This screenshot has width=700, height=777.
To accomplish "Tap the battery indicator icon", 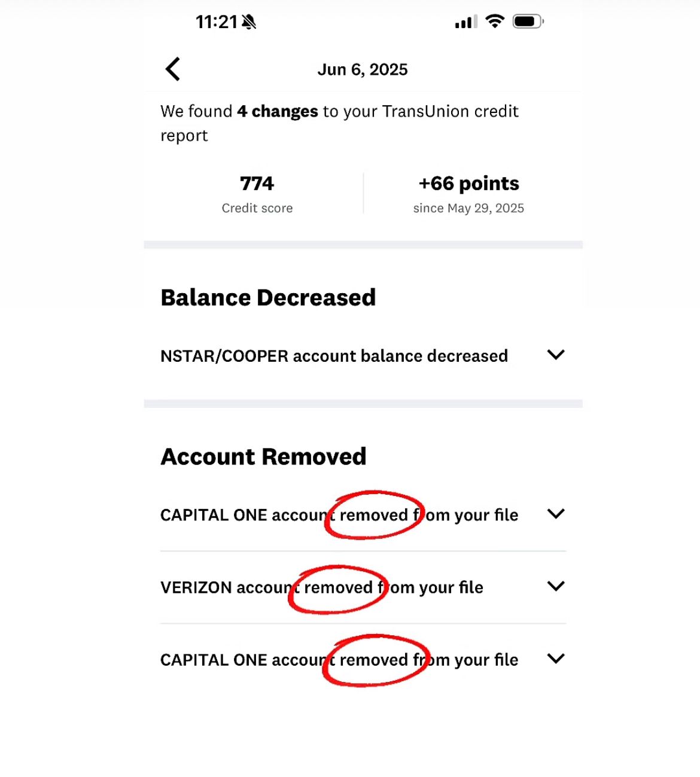I will [527, 21].
